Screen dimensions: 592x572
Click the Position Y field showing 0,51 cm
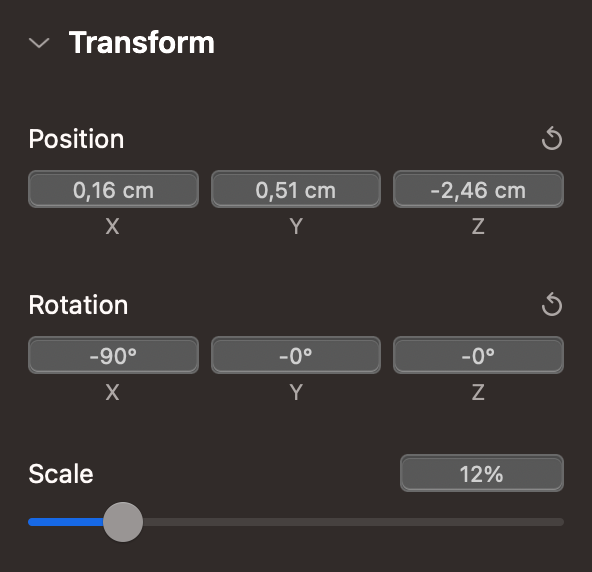pyautogui.click(x=296, y=189)
